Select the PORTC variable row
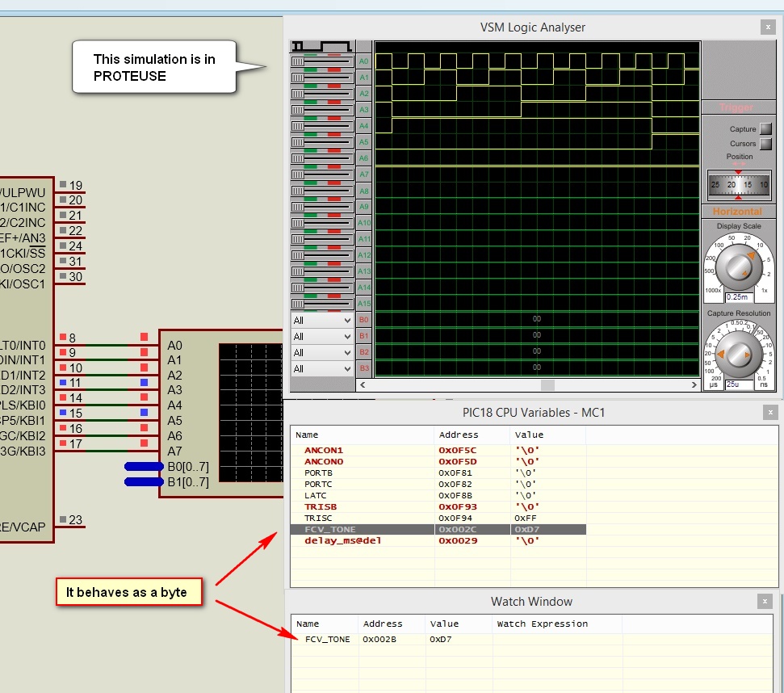The height and width of the screenshot is (693, 784). (x=438, y=485)
